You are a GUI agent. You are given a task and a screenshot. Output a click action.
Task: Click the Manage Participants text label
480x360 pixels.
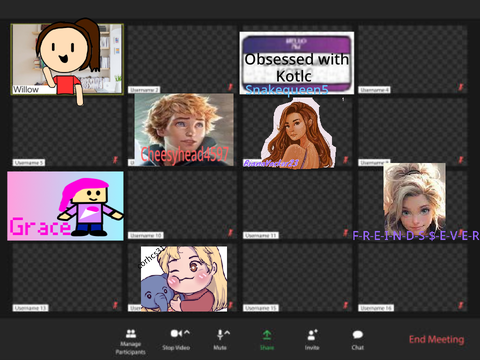click(131, 348)
